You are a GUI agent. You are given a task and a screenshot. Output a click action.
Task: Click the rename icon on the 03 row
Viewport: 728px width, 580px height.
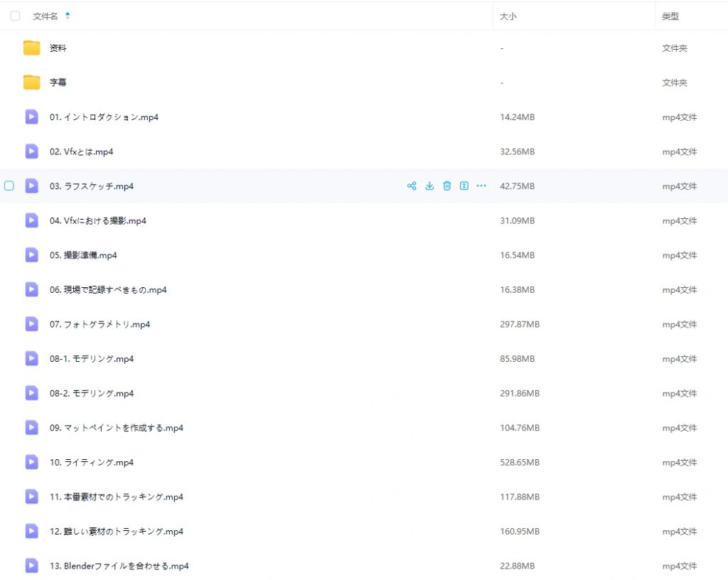point(464,186)
